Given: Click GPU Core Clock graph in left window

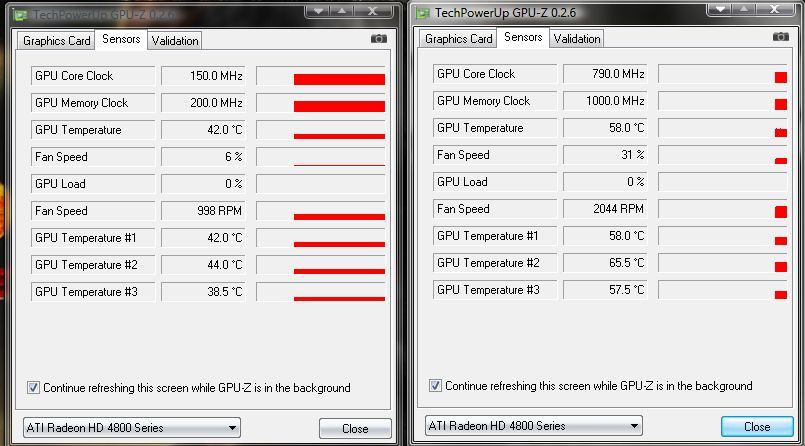Looking at the screenshot, I should [321, 76].
